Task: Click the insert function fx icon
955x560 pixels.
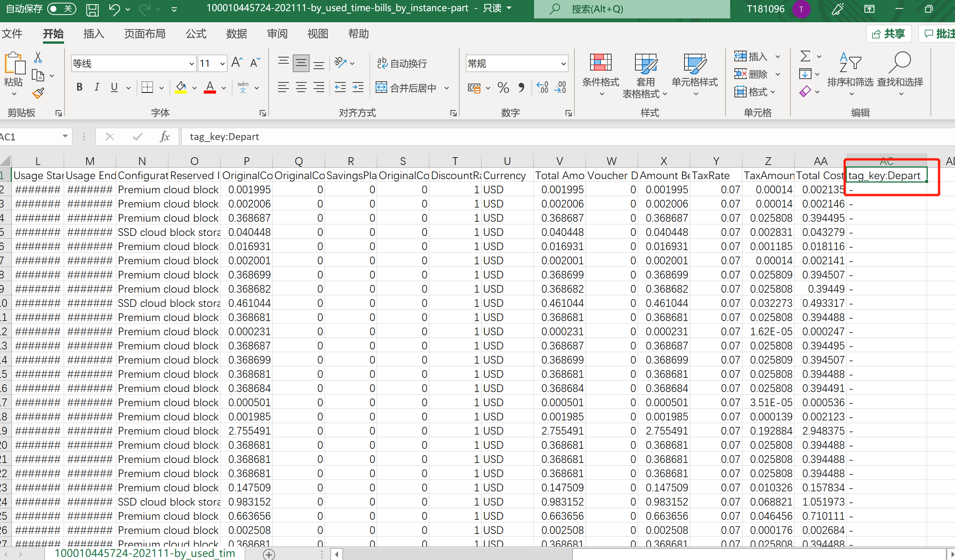Action: [165, 137]
